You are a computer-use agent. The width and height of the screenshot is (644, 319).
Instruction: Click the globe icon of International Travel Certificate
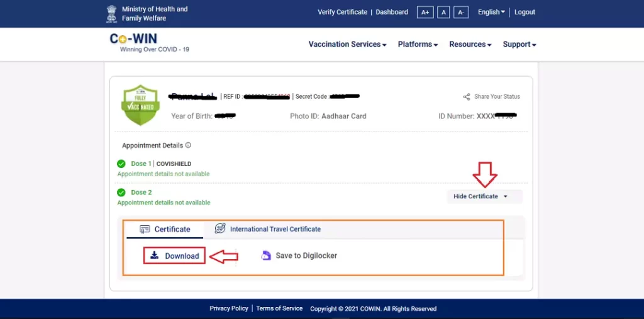coord(220,228)
